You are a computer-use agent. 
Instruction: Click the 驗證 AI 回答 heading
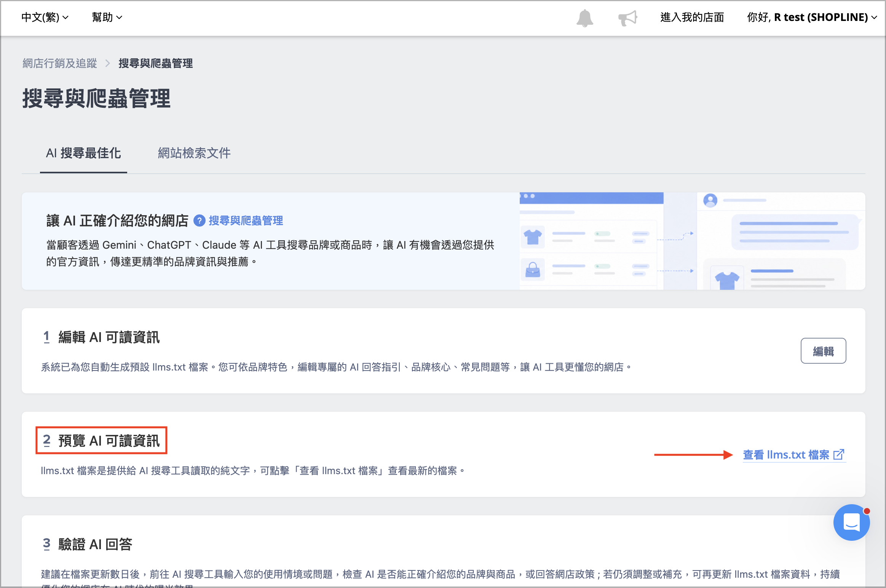[x=95, y=545]
